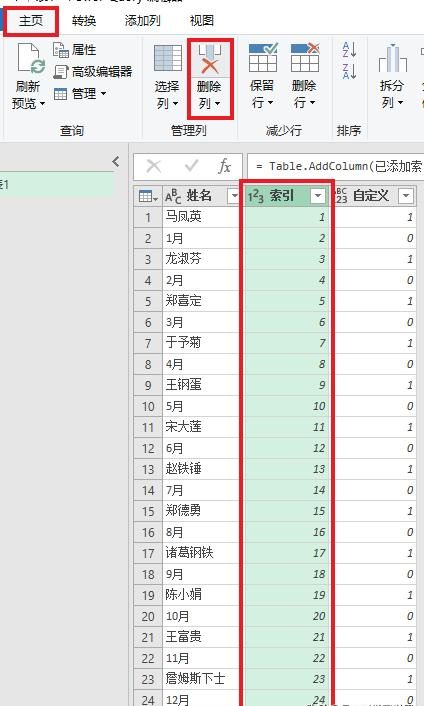Switch to the 添加列 ribbon tab
Image resolution: width=424 pixels, height=706 pixels.
142,21
